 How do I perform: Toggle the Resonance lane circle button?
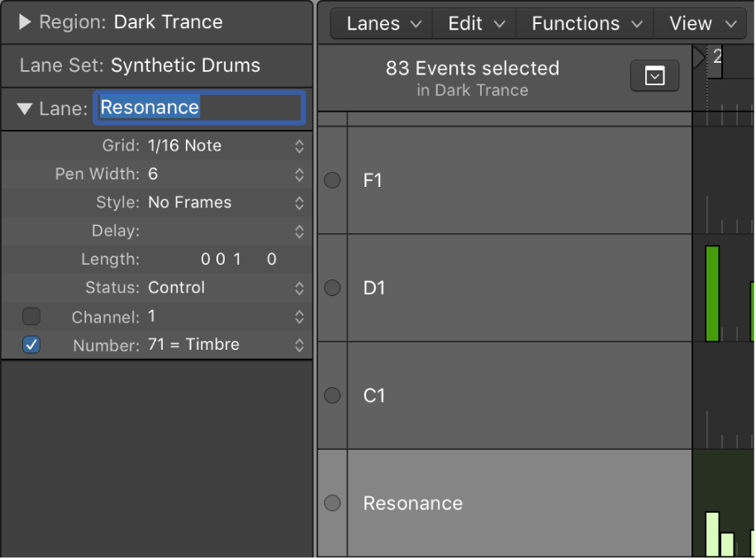(332, 503)
